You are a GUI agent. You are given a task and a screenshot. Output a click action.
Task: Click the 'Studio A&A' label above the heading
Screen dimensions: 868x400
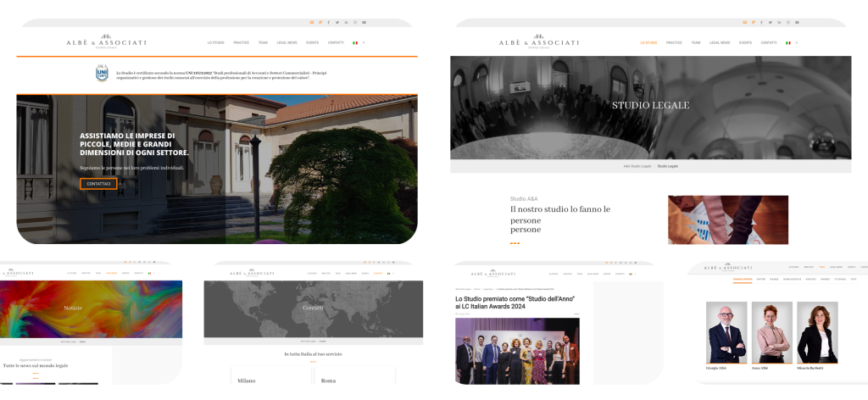point(524,198)
